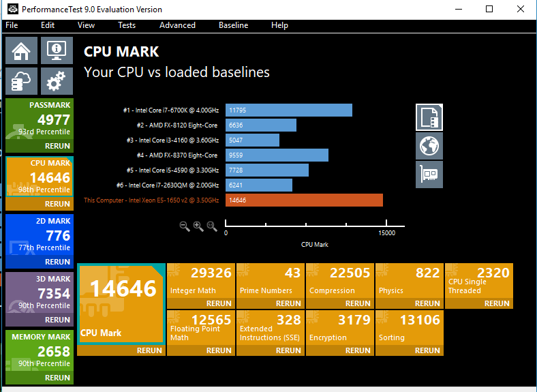Select the PassMark 4977 score tile
The height and width of the screenshot is (392, 537).
(40, 119)
